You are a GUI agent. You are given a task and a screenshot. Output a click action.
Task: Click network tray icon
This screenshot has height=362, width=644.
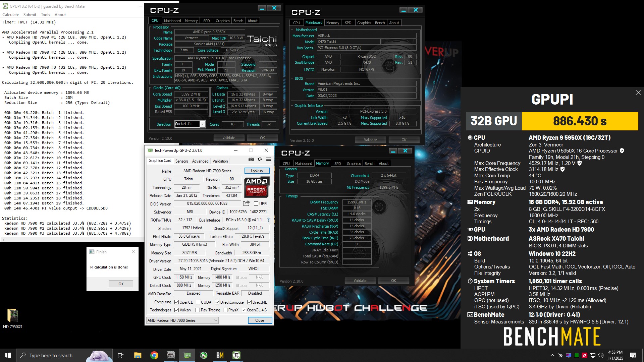point(593,355)
